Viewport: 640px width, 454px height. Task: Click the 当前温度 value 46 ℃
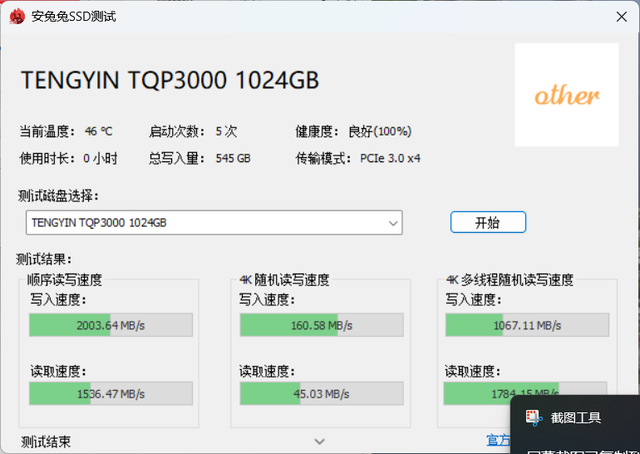click(98, 131)
